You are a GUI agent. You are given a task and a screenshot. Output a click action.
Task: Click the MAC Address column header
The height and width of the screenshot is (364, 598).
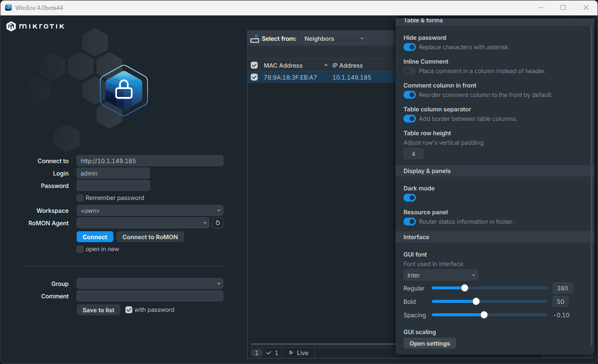click(295, 66)
